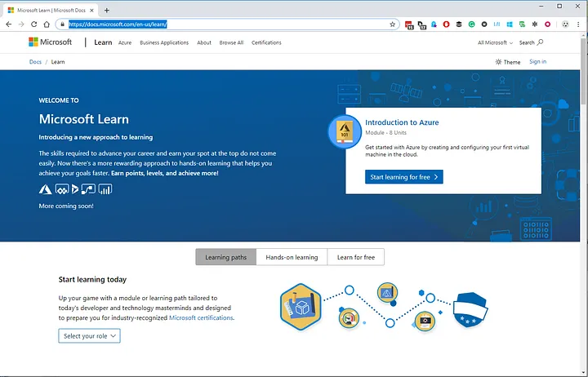Click the page vertical scrollbar thumb

(583, 71)
